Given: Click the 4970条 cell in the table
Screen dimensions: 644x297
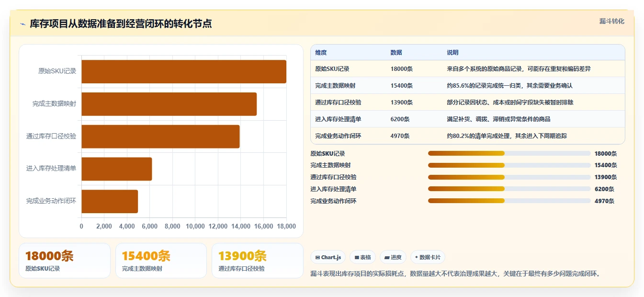Looking at the screenshot, I should coord(400,136).
